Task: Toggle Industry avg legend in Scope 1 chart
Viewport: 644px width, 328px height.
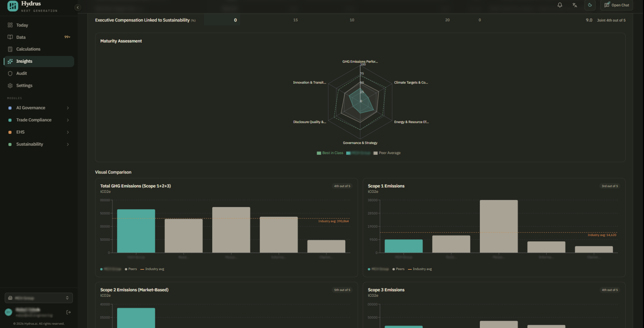Action: (420, 269)
